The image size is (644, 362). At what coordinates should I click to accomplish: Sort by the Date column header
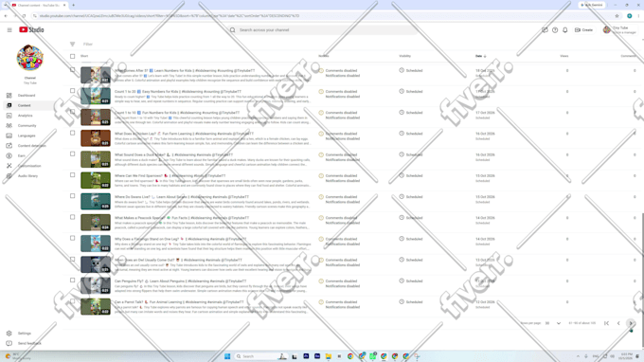point(480,56)
